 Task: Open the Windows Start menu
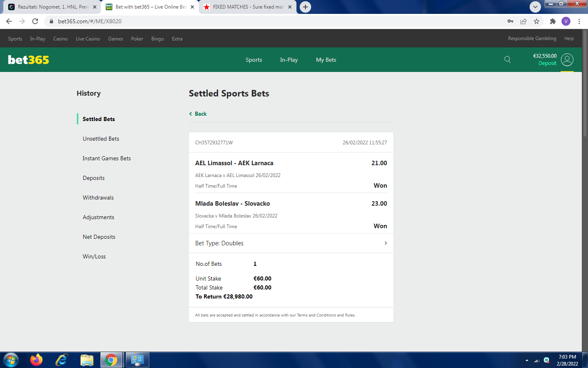[x=11, y=360]
